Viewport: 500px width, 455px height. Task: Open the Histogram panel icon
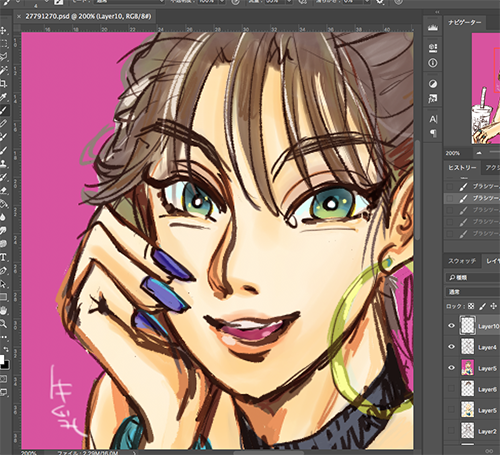coord(433,28)
